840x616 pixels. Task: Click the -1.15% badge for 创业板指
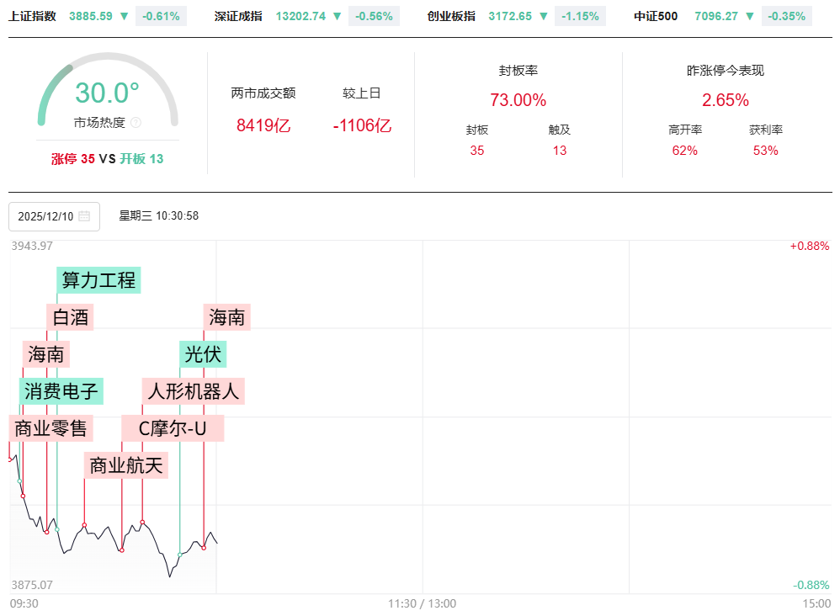tap(580, 16)
